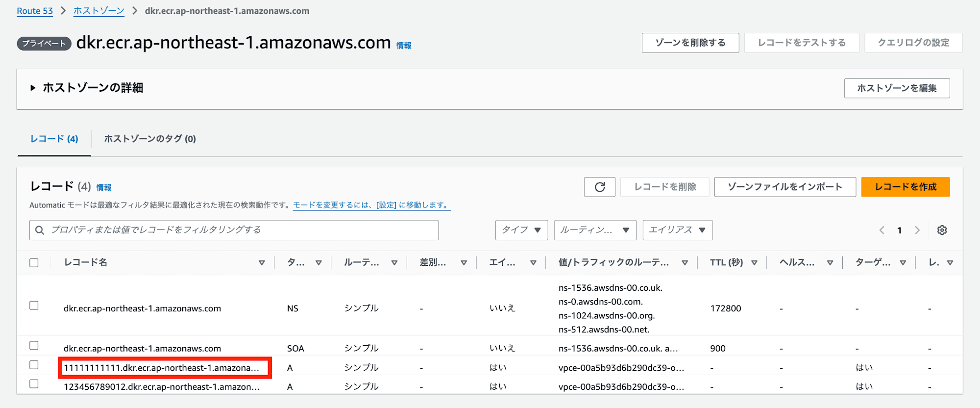980x408 pixels.
Task: Toggle the select-all records checkbox
Action: (34, 263)
